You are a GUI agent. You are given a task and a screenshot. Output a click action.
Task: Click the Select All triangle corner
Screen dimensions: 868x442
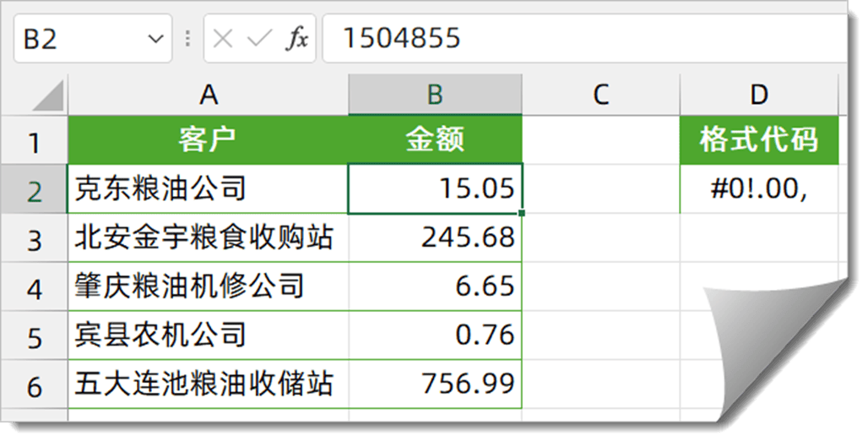pyautogui.click(x=48, y=95)
